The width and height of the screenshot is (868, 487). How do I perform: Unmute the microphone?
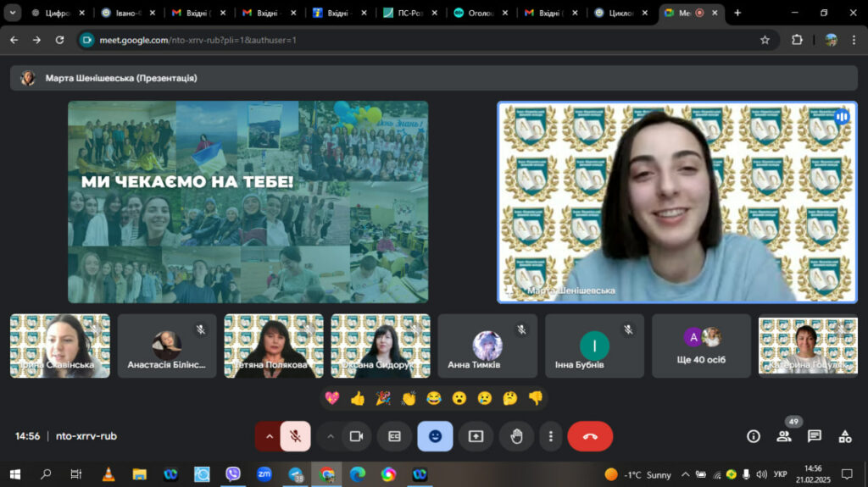point(295,436)
